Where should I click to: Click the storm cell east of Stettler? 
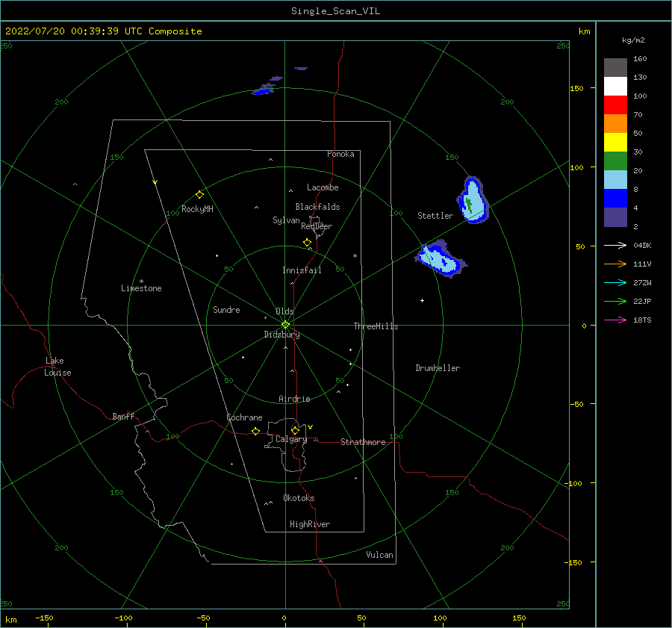point(473,201)
